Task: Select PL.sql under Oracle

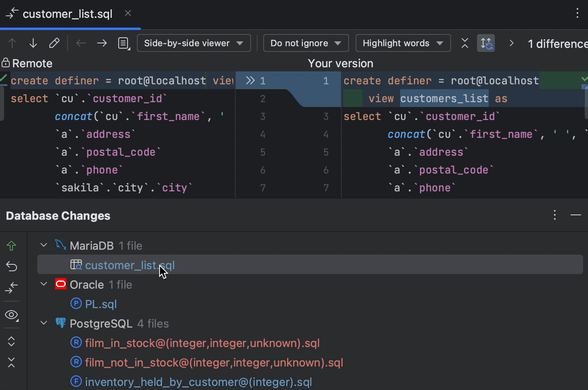Action: click(100, 304)
